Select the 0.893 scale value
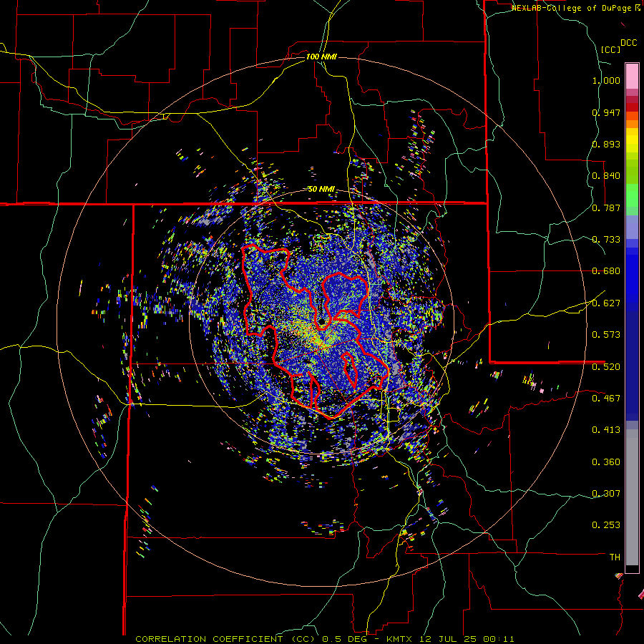The image size is (644, 644). pyautogui.click(x=606, y=144)
